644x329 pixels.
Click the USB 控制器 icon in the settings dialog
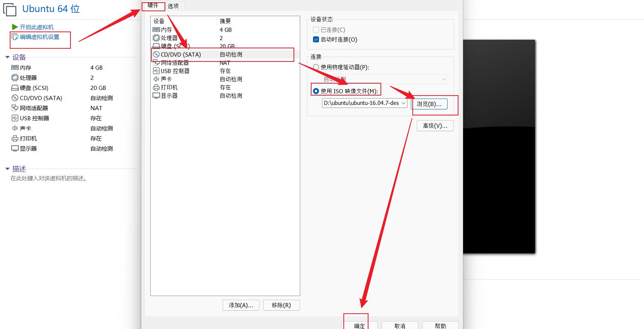click(156, 71)
